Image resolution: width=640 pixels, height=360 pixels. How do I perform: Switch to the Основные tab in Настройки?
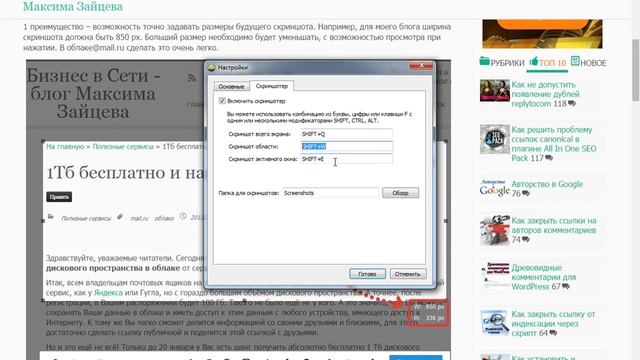pos(231,87)
